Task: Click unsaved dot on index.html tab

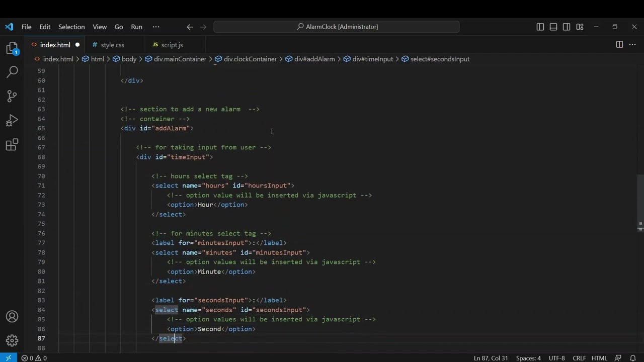Action: 77,45
